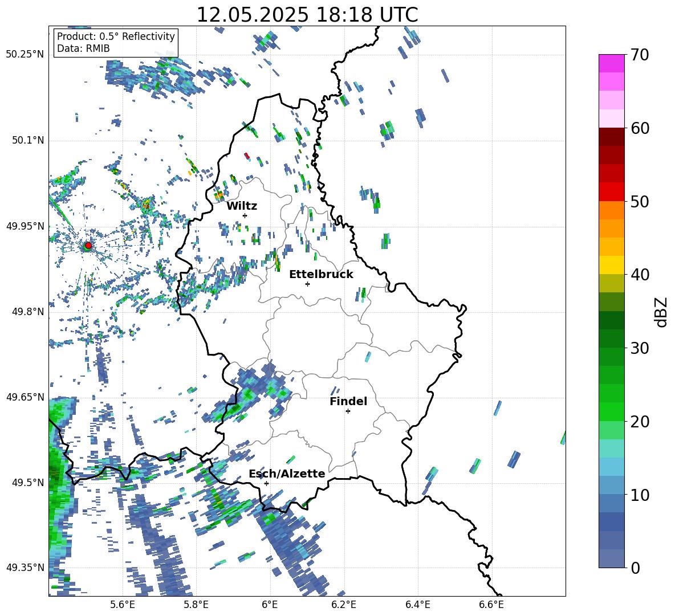
Task: Click the map title date 12.05.2025 18:18 UTC
Action: point(307,15)
